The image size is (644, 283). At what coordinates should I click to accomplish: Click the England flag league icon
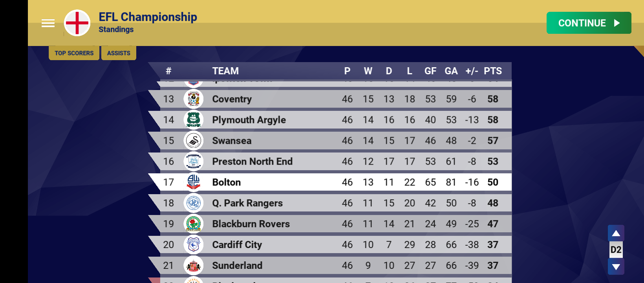click(77, 23)
